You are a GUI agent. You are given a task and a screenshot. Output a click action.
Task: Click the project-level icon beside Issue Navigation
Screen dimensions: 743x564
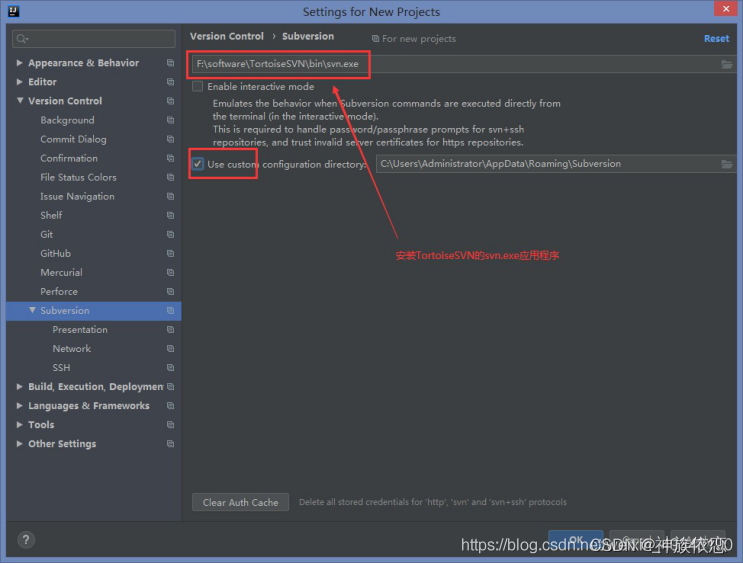(x=171, y=196)
